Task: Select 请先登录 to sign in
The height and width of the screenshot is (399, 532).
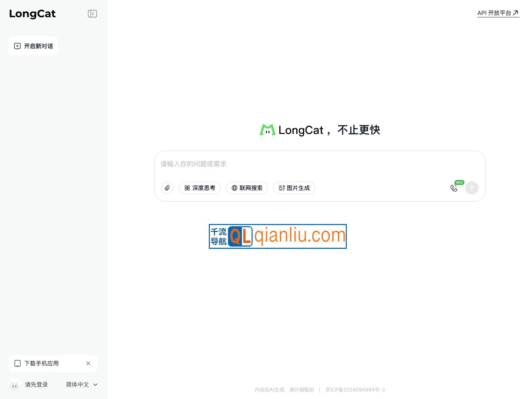Action: click(36, 384)
